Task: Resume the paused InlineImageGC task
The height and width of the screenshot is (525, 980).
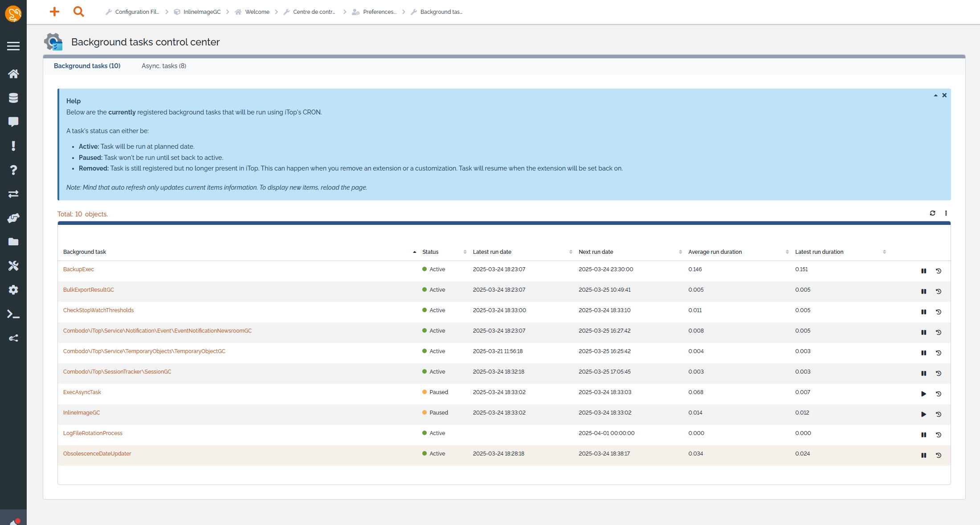Action: coord(923,414)
